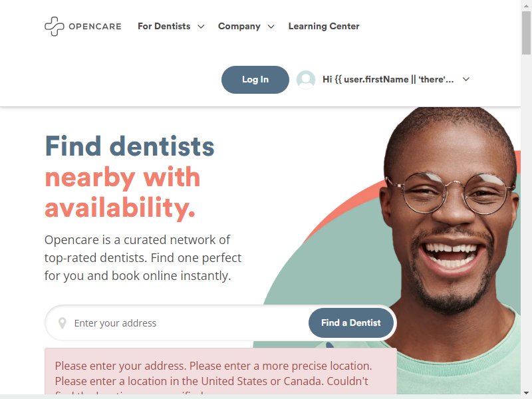Click the Opencare cross logo icon
The image size is (532, 399).
click(55, 26)
